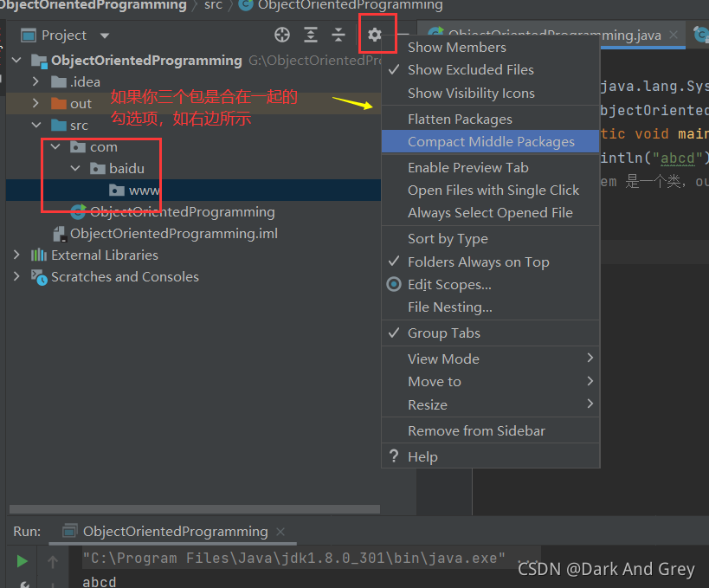
Task: Click the baidu package icon
Action: pyautogui.click(x=98, y=169)
